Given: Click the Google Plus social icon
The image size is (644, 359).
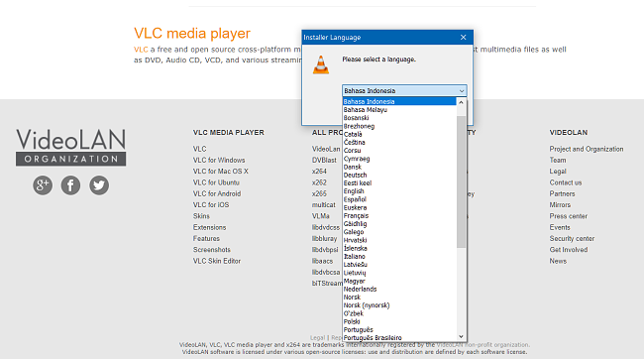Looking at the screenshot, I should [43, 185].
